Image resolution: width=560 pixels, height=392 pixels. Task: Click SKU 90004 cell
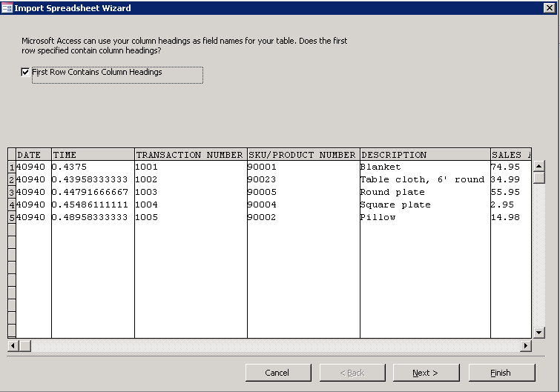point(303,205)
